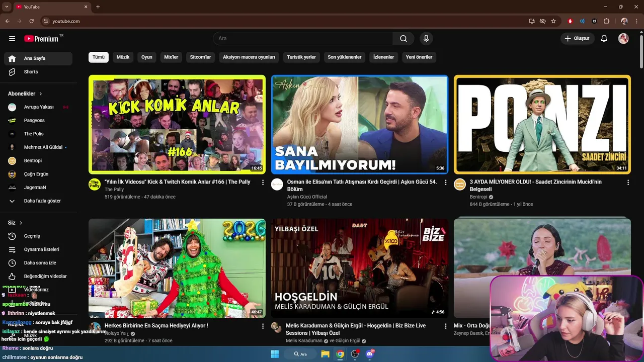Open the YouTube account avatar menu
Viewport: 644px width, 362px height.
(623, 39)
